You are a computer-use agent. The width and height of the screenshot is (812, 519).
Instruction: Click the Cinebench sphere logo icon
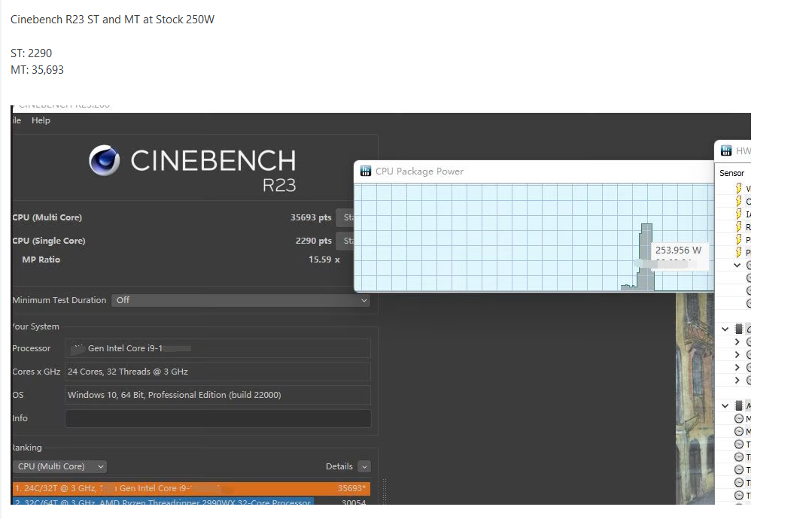pos(104,160)
